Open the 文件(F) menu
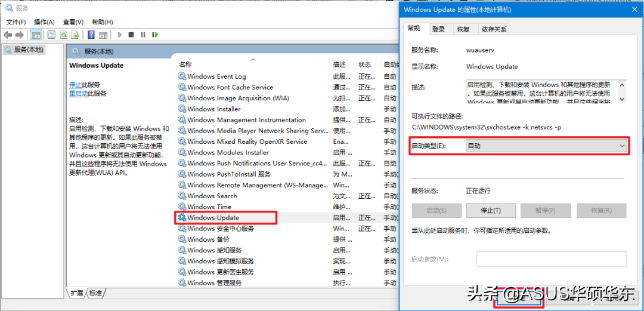Image resolution: width=644 pixels, height=311 pixels. pos(16,22)
